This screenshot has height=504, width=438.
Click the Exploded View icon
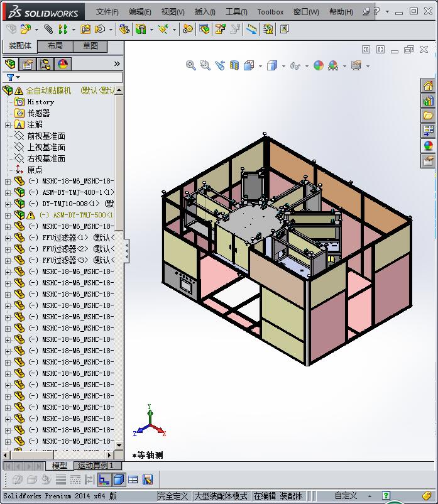click(220, 30)
